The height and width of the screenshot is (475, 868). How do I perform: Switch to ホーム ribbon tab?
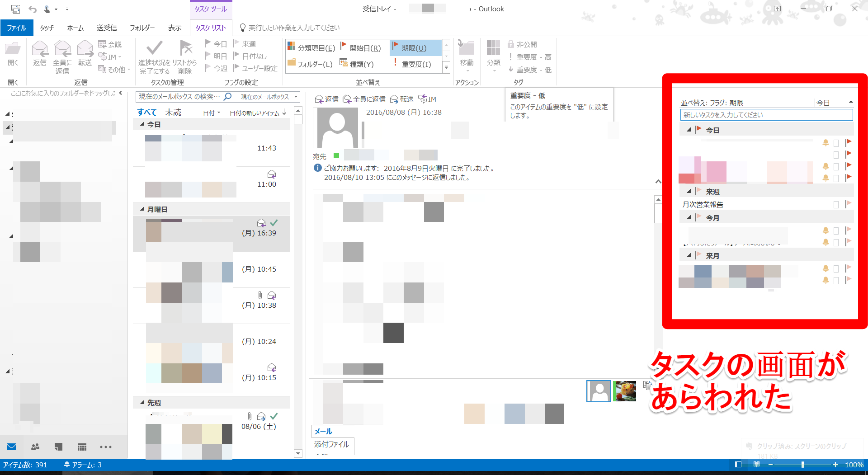pos(75,28)
